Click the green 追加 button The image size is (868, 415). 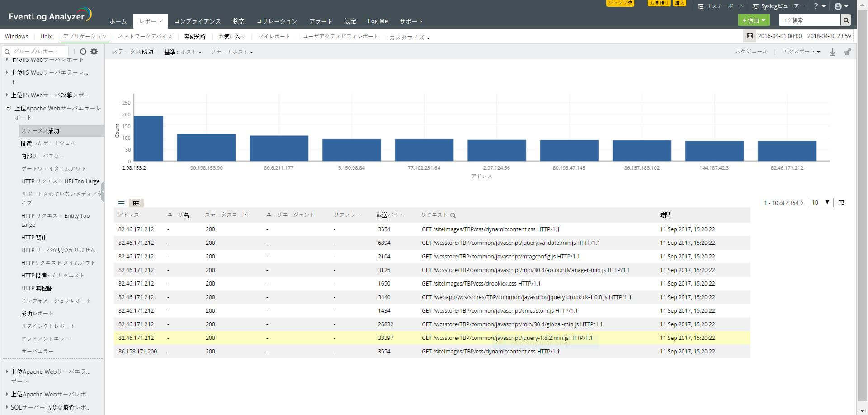tap(753, 20)
